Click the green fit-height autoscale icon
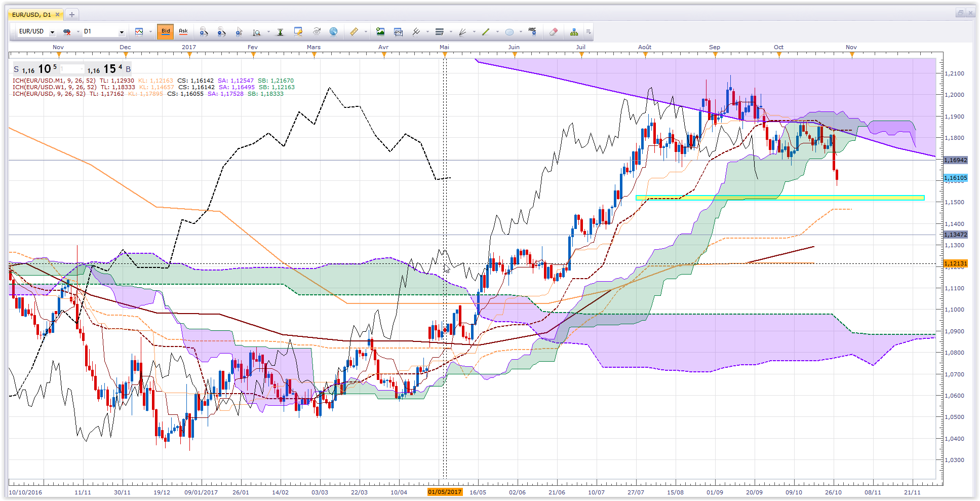 click(280, 32)
